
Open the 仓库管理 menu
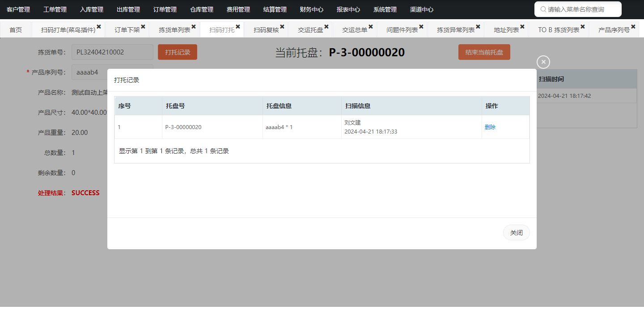coord(202,9)
